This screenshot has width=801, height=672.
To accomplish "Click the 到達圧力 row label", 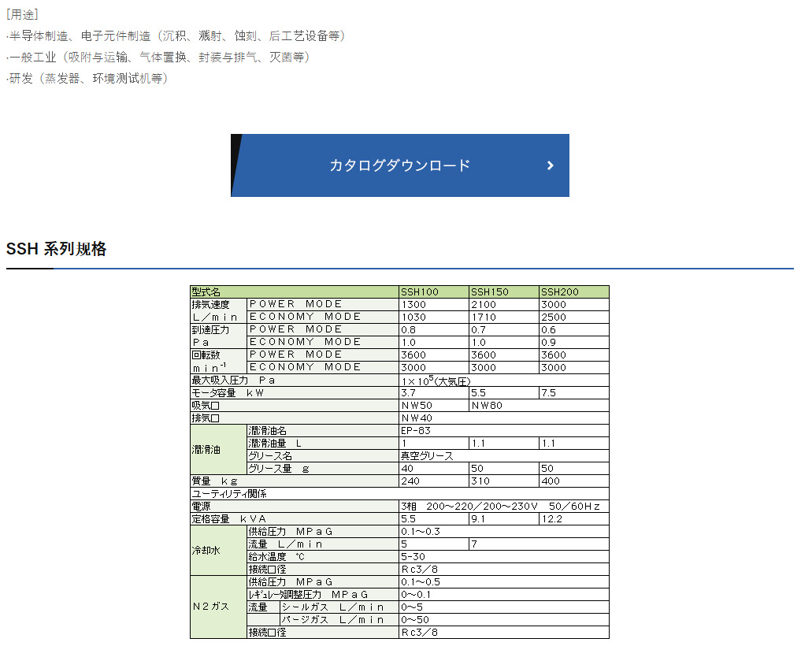I will pos(218,336).
